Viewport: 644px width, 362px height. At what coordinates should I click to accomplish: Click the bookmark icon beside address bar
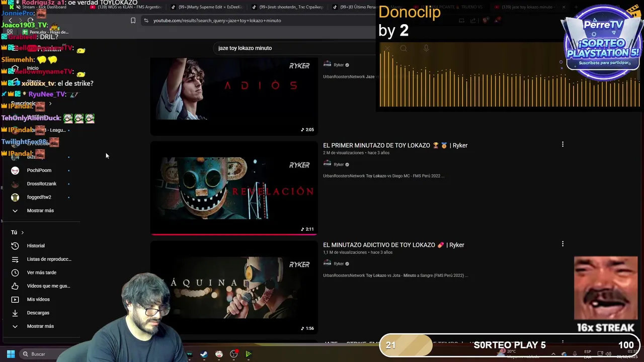133,21
